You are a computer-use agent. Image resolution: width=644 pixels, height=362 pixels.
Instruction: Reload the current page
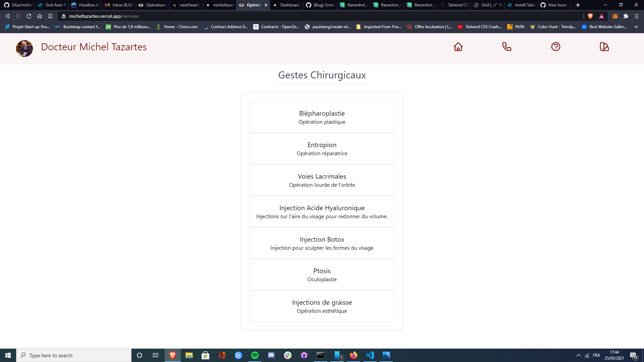tap(29, 16)
